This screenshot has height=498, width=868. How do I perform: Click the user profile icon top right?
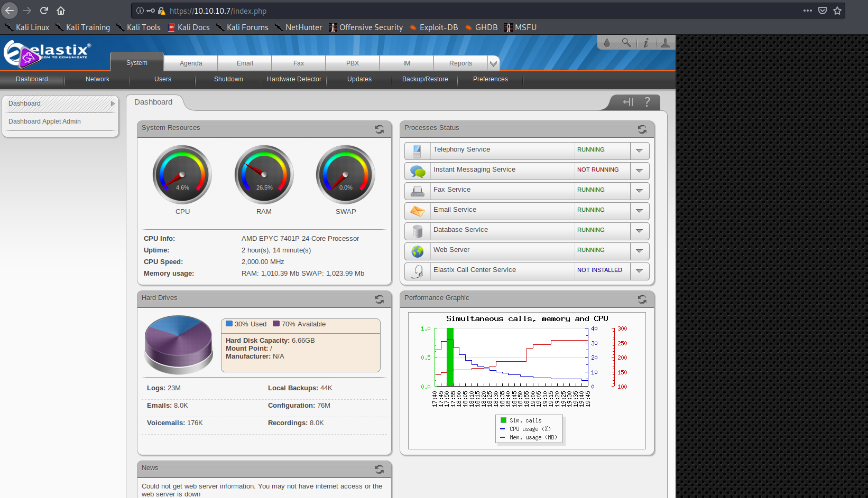click(x=665, y=42)
